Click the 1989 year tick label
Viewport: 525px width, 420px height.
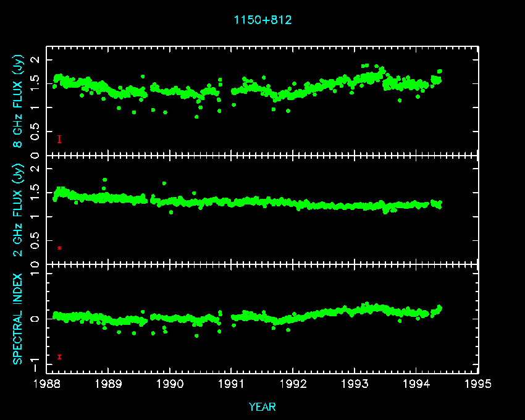(109, 384)
